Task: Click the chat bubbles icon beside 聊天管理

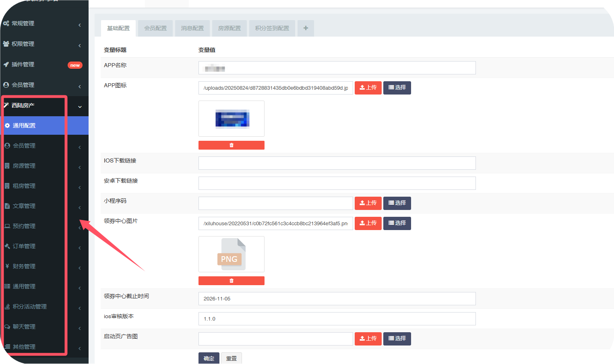Action: point(7,327)
